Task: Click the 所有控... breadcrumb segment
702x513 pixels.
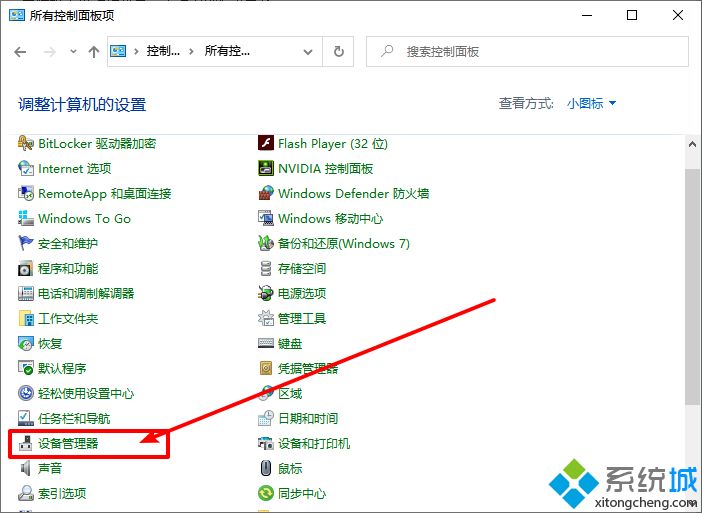Action: pos(227,51)
